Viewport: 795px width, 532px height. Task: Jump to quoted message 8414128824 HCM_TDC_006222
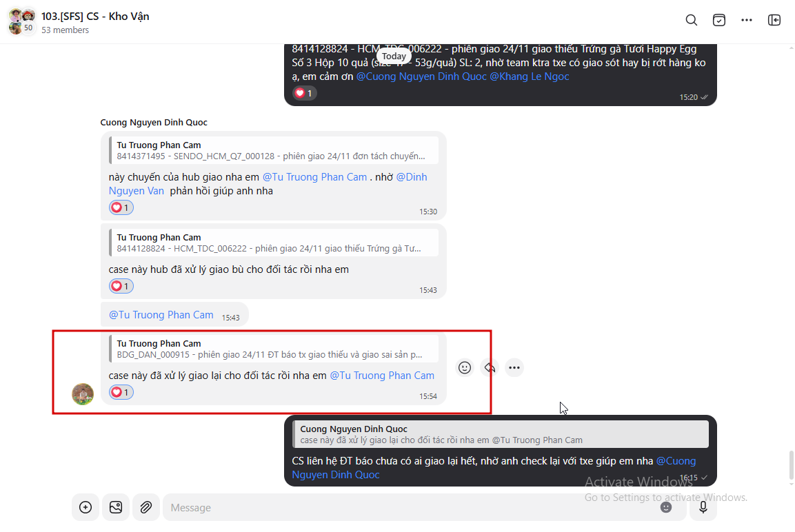(274, 243)
